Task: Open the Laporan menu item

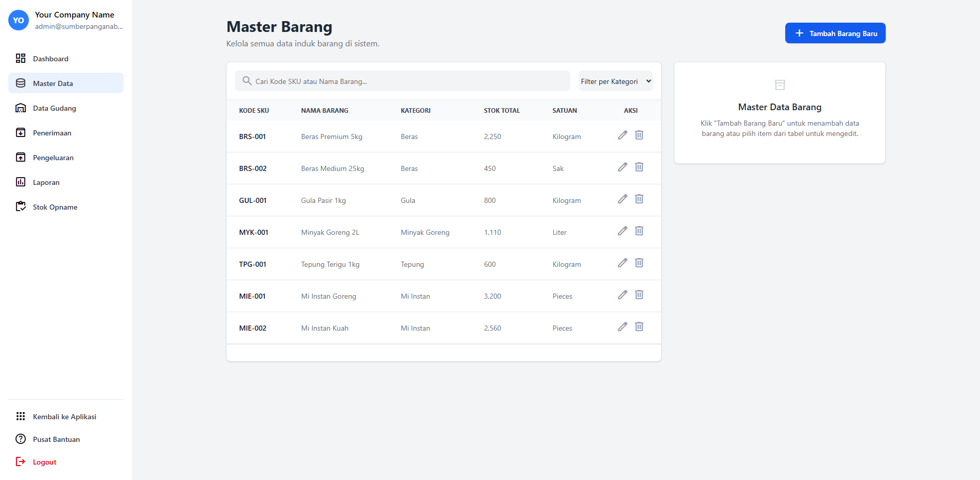Action: tap(46, 182)
